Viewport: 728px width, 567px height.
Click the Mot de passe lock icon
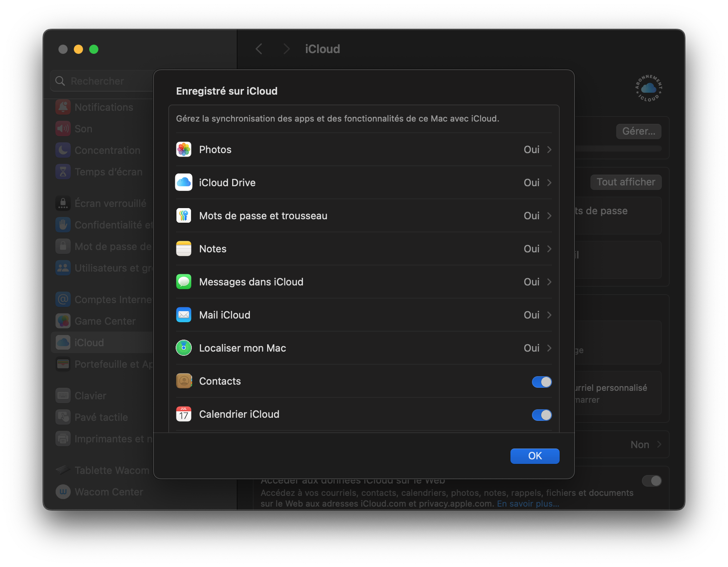pos(63,247)
